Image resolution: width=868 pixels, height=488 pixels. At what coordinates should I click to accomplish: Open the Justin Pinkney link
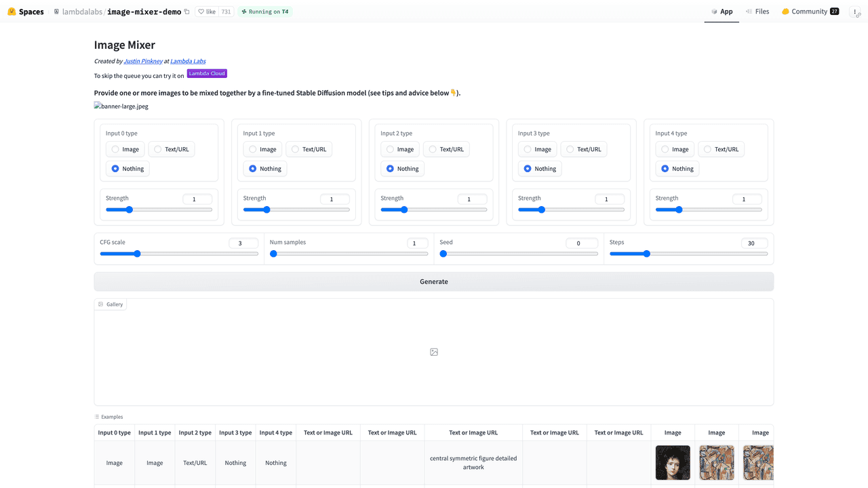(143, 61)
